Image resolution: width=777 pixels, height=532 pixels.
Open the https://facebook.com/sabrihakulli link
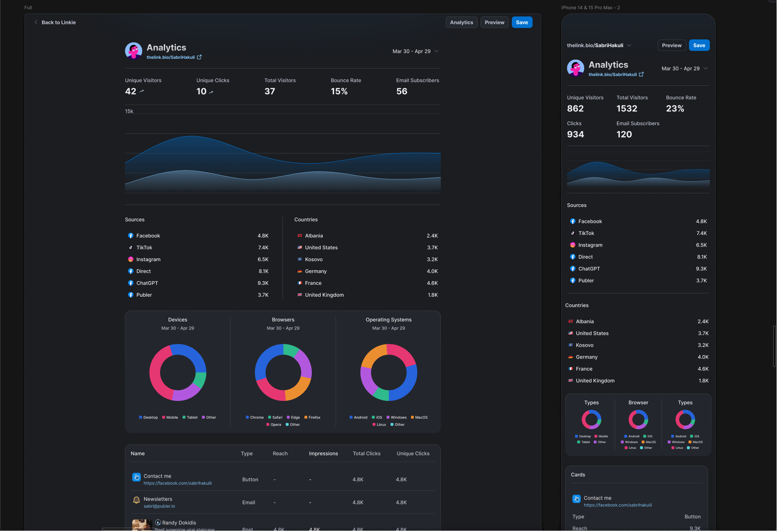(178, 483)
